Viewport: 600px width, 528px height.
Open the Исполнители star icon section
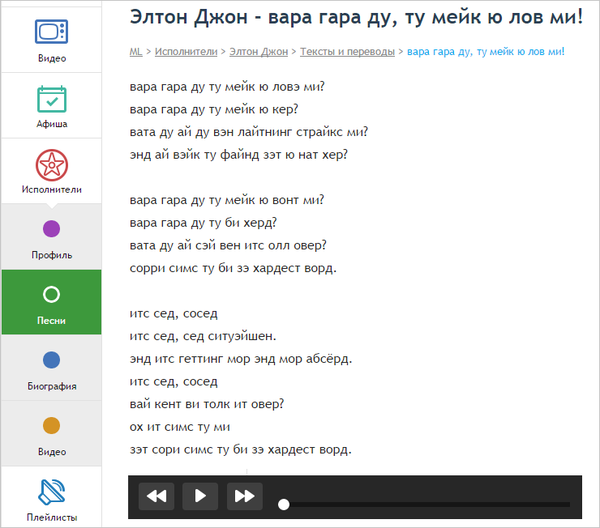tap(52, 171)
